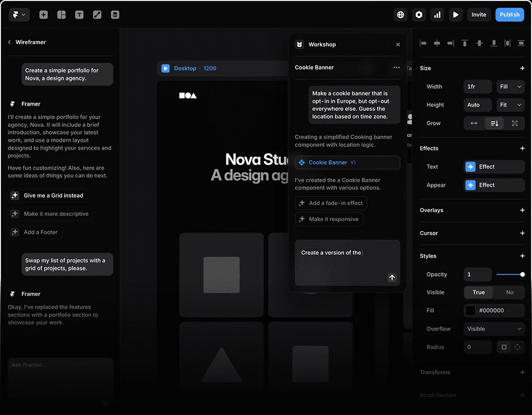
Task: Open the Fill #000000 color swatch
Action: (470, 310)
